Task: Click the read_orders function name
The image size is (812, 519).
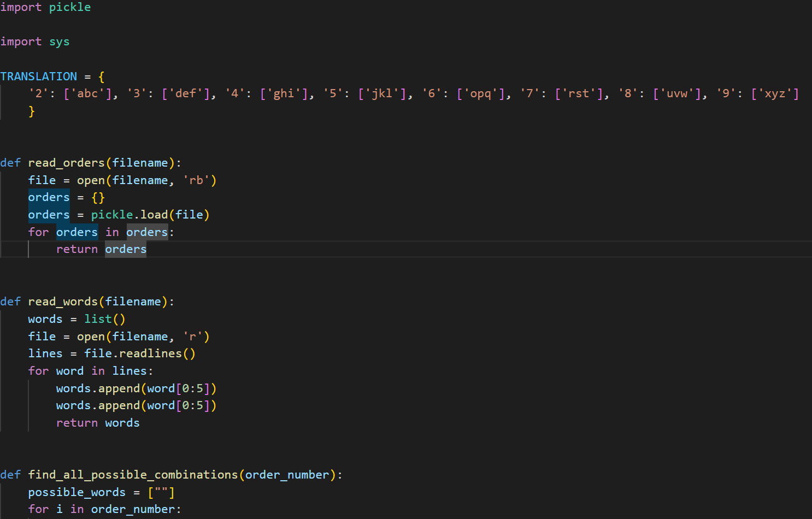Action: tap(66, 162)
